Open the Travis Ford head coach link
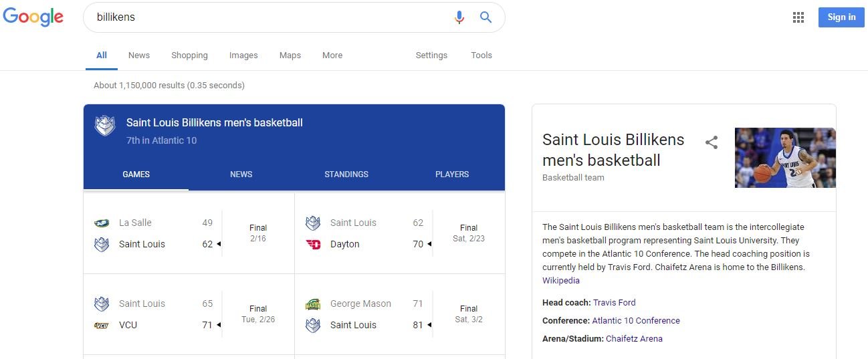This screenshot has width=868, height=359. coord(615,303)
